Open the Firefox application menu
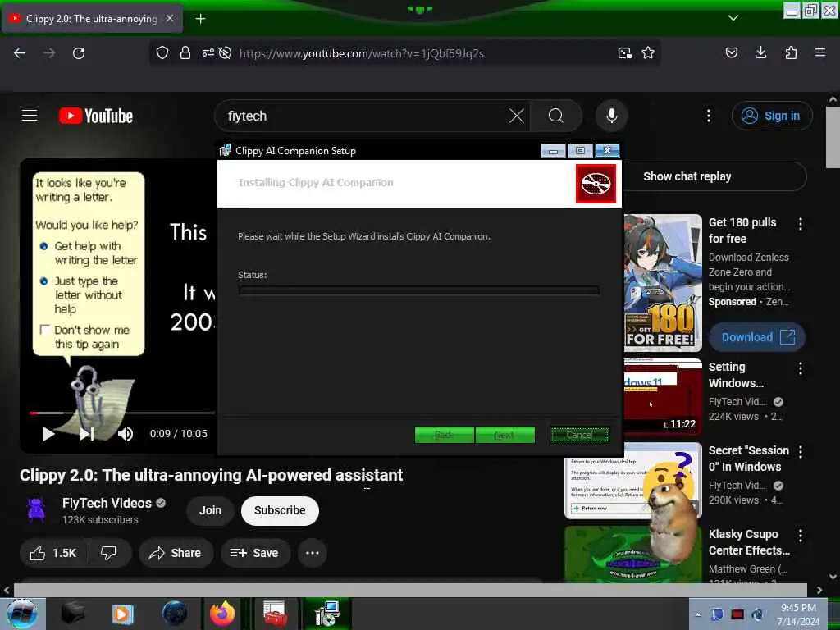840x630 pixels. click(820, 52)
